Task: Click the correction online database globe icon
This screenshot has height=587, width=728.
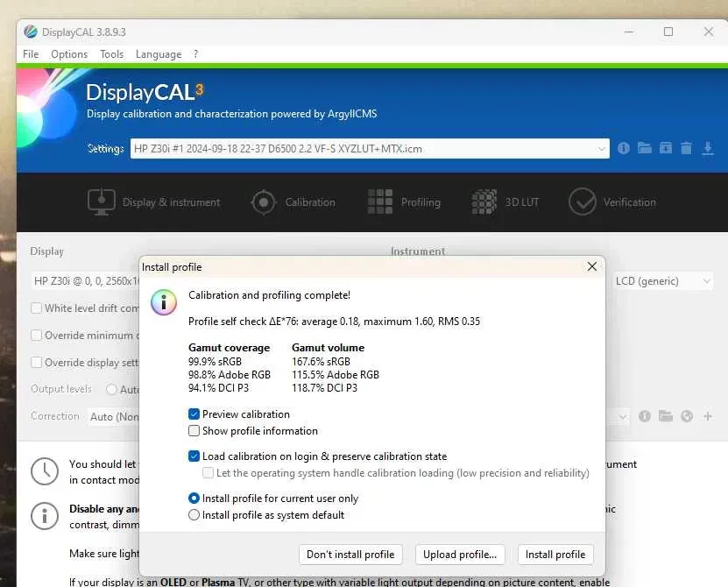Action: (x=687, y=416)
